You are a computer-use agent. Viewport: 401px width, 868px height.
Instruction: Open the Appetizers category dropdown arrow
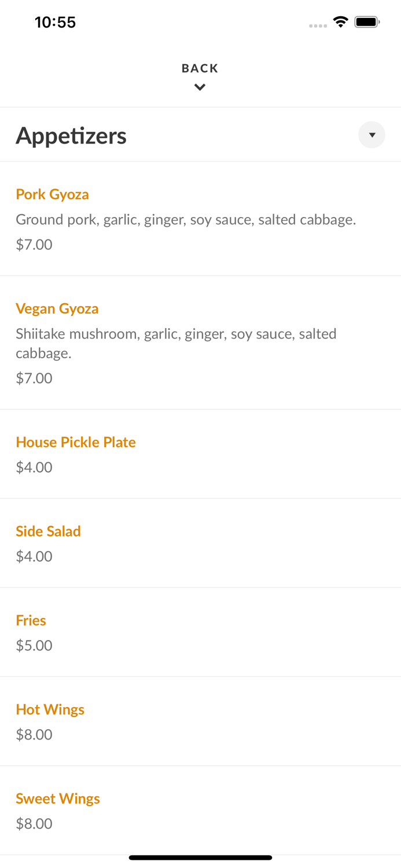click(x=371, y=135)
